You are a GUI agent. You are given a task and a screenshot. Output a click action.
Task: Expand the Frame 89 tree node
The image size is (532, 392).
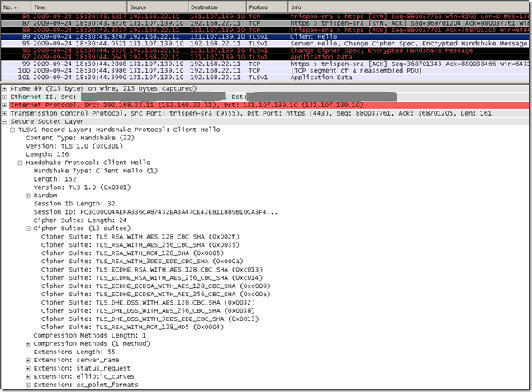[5, 89]
